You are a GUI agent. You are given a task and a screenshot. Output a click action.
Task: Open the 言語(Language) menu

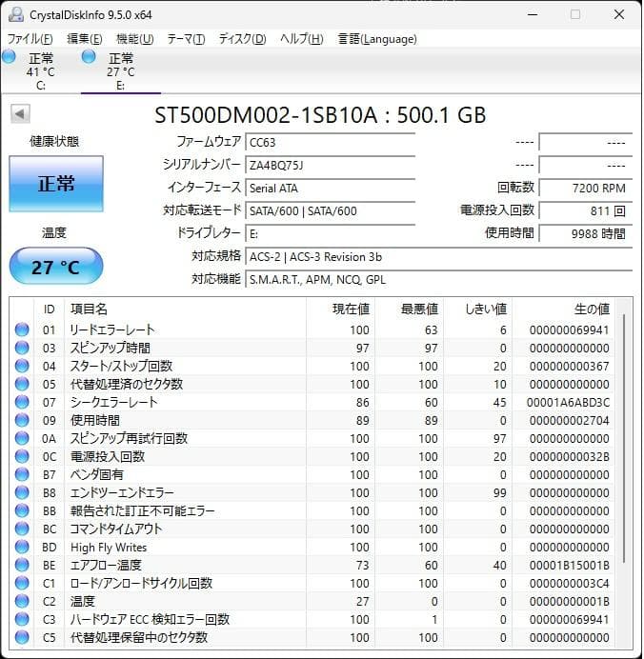pos(377,39)
